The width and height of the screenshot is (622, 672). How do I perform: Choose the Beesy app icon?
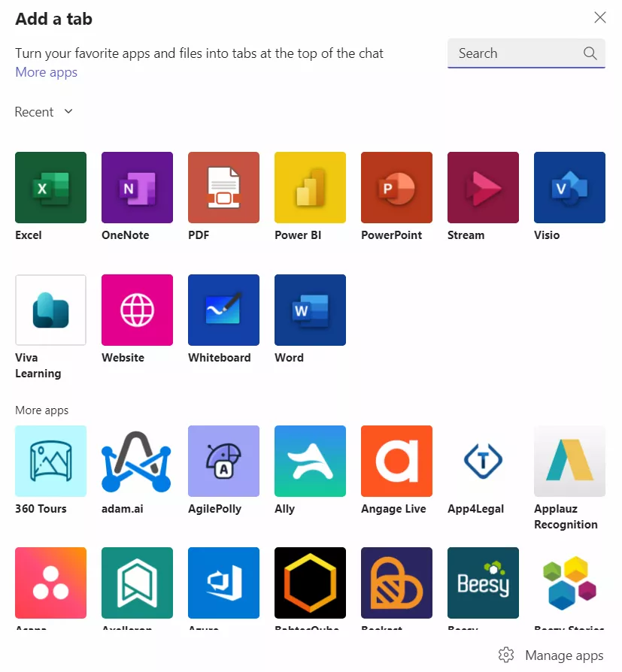click(x=483, y=583)
